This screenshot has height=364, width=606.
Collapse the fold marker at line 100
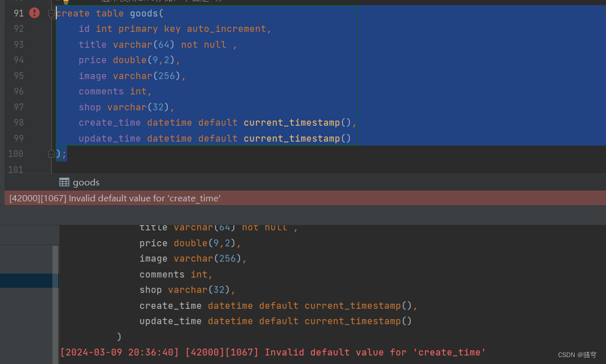[x=51, y=154]
